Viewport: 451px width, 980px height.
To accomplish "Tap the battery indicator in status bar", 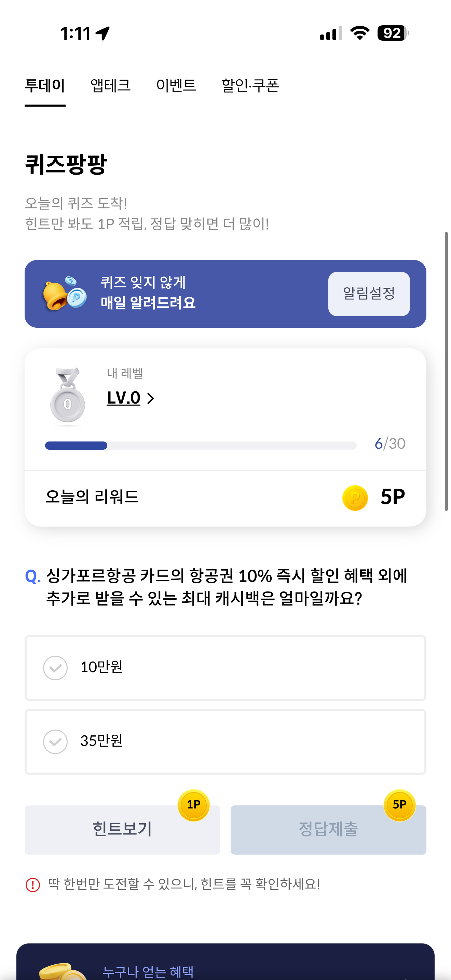I will click(393, 33).
